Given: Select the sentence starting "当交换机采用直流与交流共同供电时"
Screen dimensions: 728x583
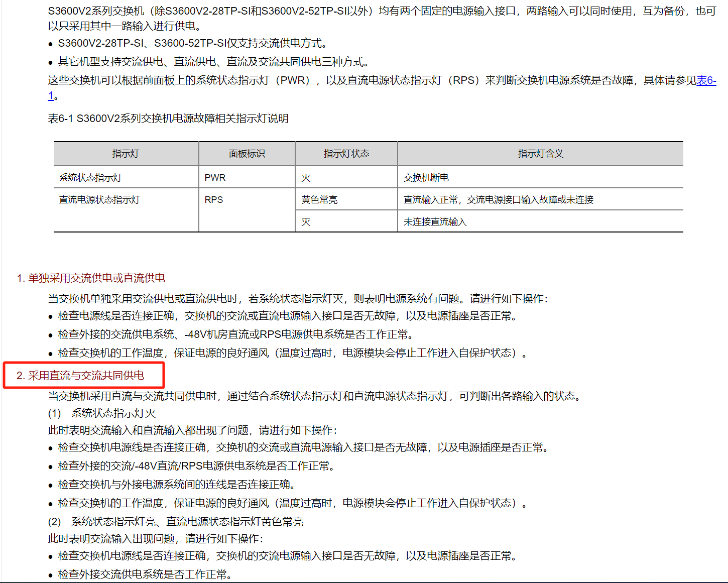Looking at the screenshot, I should coord(315,396).
